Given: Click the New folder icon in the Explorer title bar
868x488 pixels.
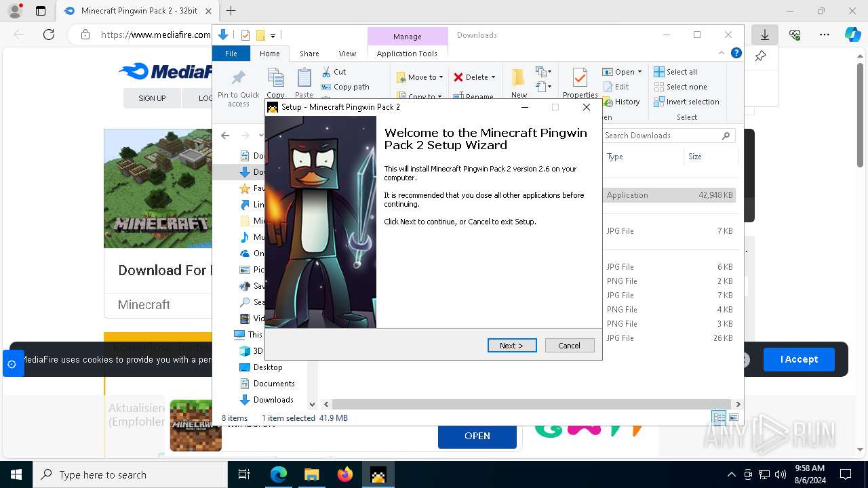Looking at the screenshot, I should tap(260, 35).
